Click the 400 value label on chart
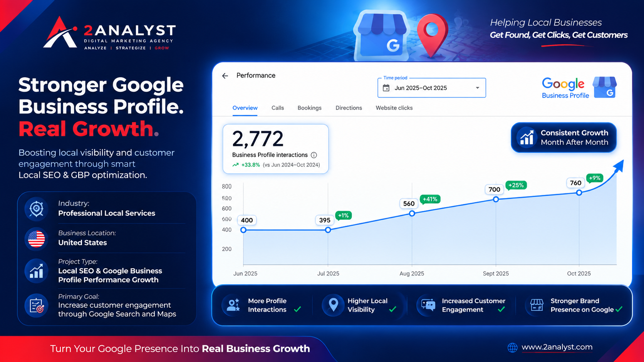Viewport: 644px width, 362px height. tap(247, 220)
